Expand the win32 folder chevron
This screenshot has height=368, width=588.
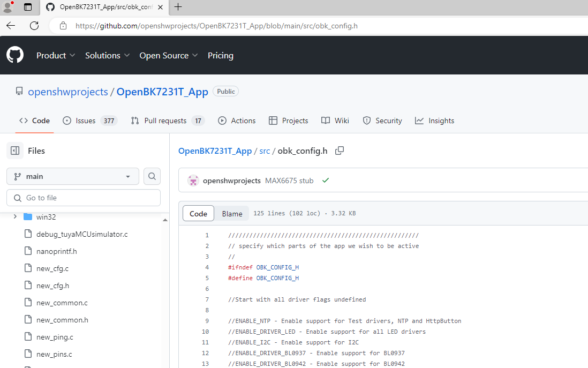coord(15,216)
